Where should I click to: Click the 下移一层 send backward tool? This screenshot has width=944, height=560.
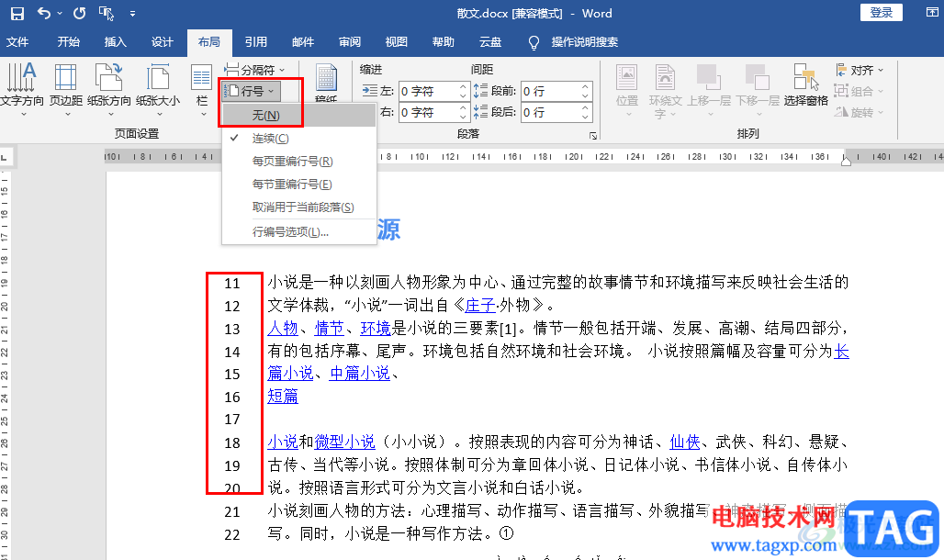pos(758,90)
